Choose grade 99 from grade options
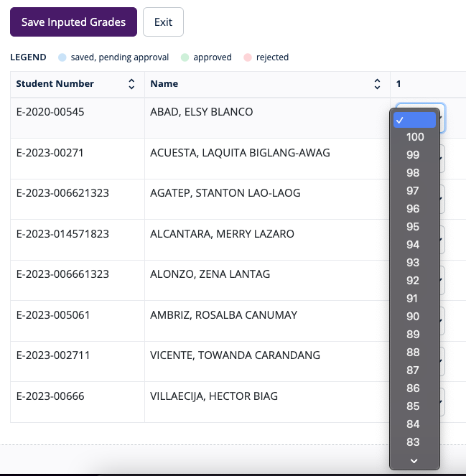This screenshot has width=466, height=476. [413, 155]
